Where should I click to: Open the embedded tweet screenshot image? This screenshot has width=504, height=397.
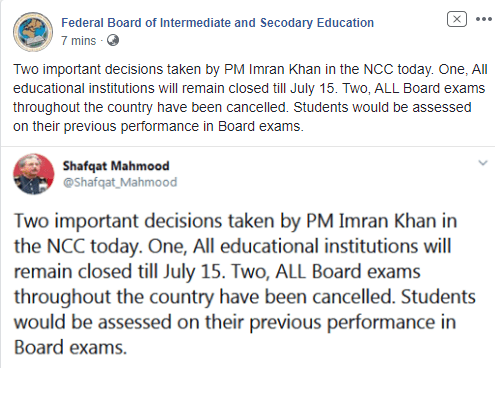[248, 257]
